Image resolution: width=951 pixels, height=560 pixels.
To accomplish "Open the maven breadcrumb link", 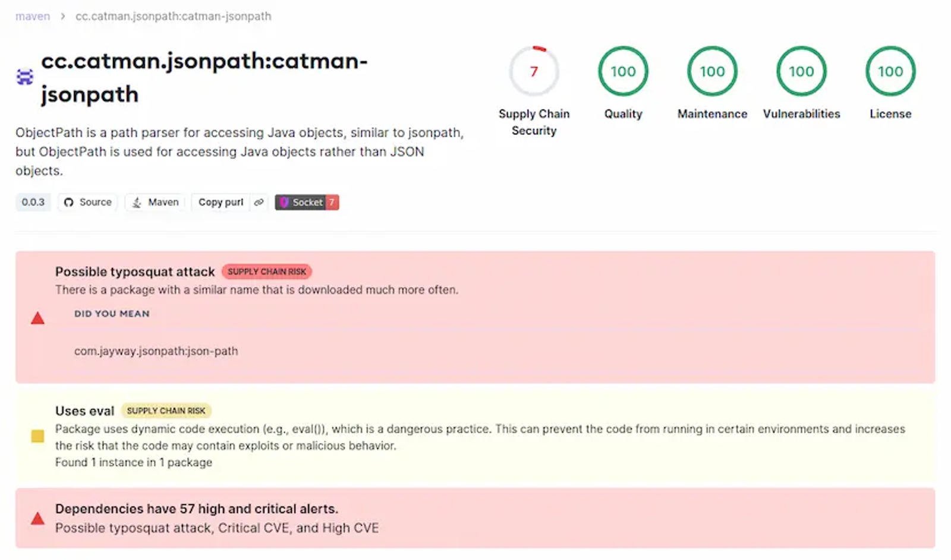I will (x=33, y=17).
